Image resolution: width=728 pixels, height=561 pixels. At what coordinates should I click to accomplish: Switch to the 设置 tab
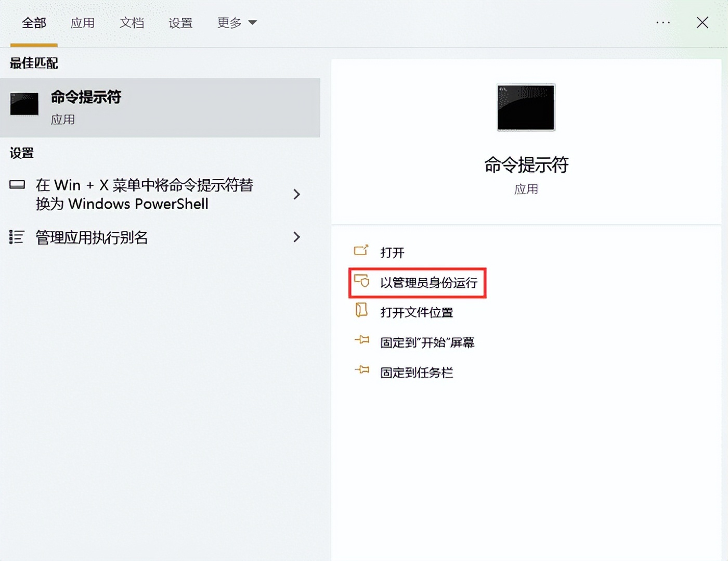coord(180,23)
